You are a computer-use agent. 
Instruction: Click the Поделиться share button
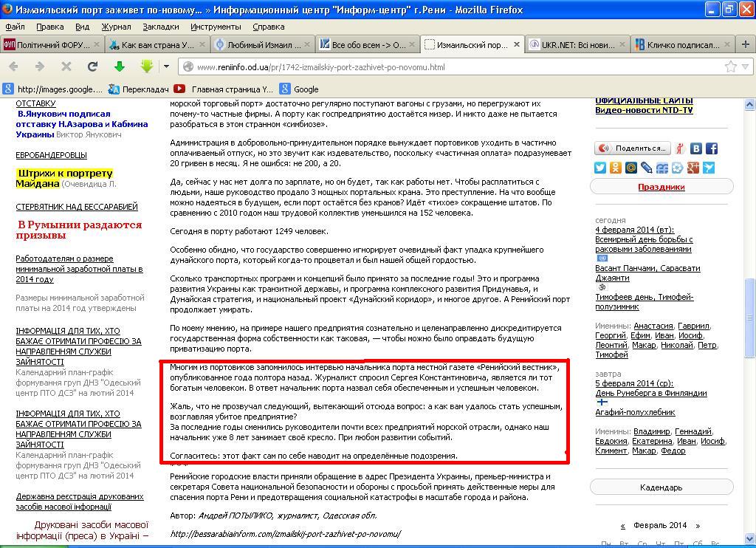[x=633, y=148]
